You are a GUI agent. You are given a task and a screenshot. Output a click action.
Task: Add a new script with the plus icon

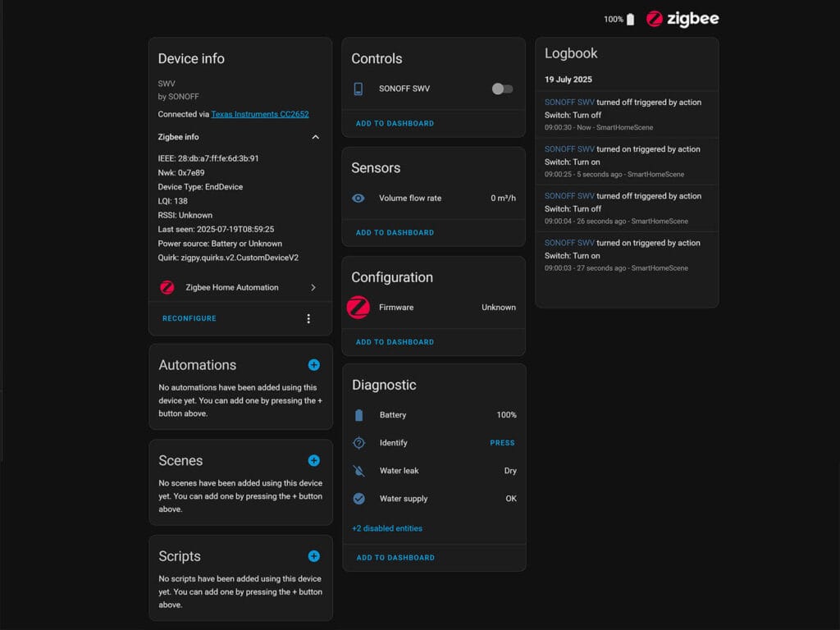click(314, 556)
